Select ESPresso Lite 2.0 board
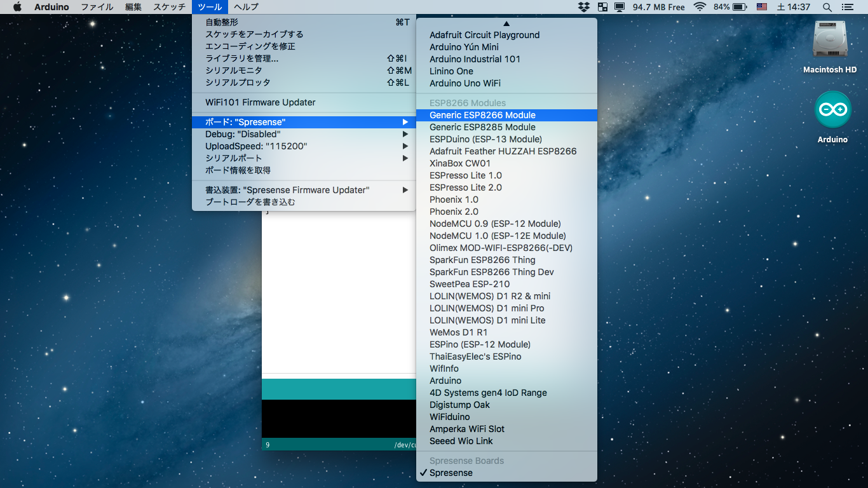 pos(506,187)
